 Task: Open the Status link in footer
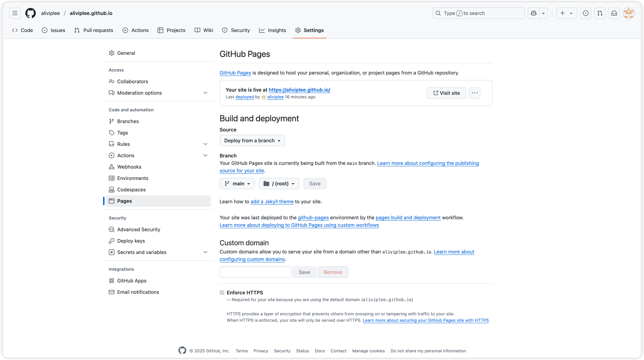302,351
